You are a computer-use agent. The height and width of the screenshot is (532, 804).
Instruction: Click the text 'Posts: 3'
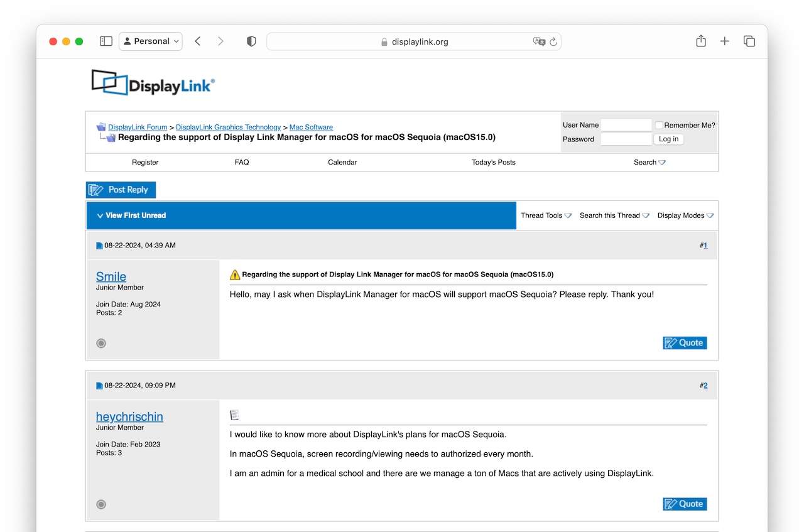(x=109, y=453)
